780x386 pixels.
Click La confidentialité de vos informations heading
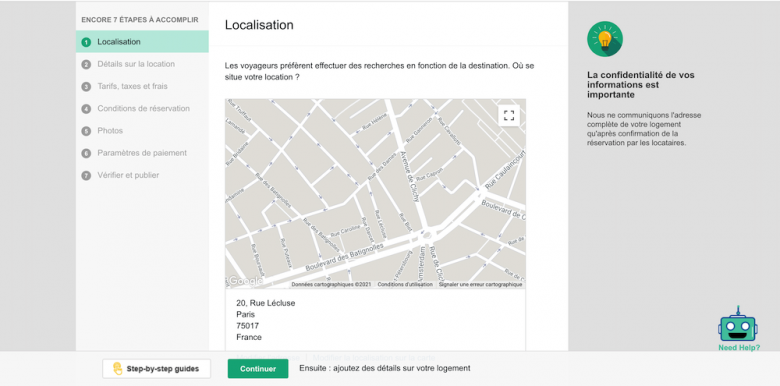(641, 85)
